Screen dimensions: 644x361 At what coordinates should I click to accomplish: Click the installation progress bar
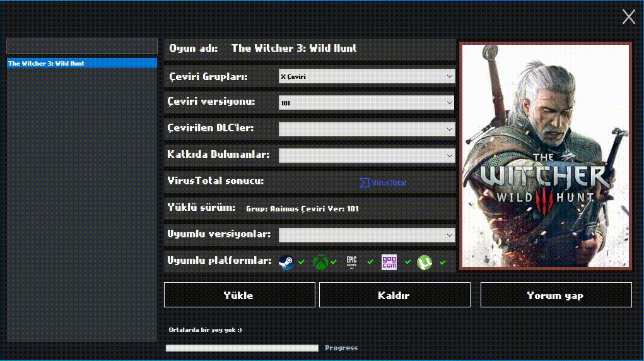(242, 348)
